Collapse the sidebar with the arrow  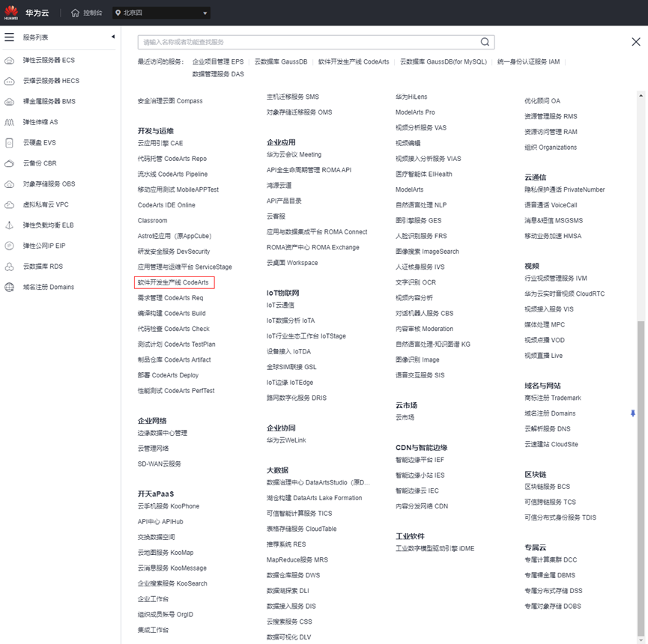pyautogui.click(x=113, y=37)
